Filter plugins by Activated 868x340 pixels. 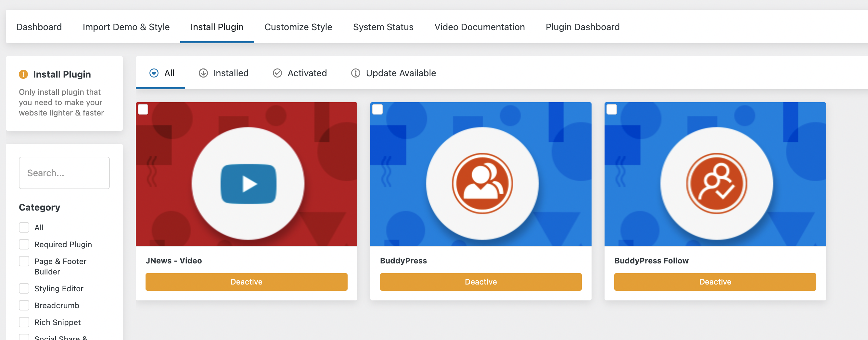point(300,73)
